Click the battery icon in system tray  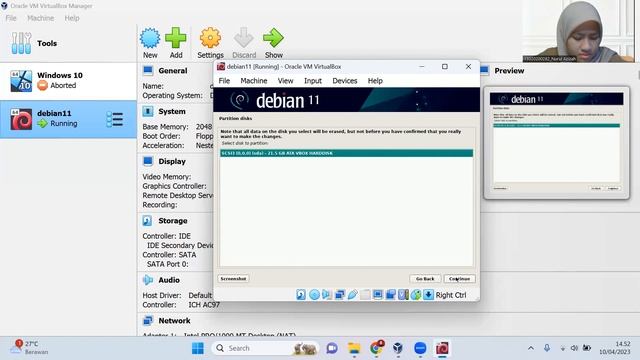pos(587,348)
